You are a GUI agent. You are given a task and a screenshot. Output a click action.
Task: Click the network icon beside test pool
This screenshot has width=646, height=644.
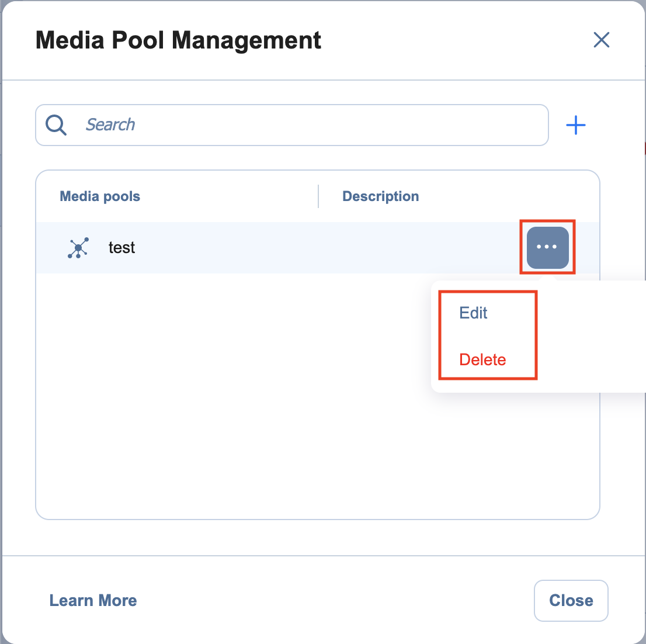[x=78, y=248]
